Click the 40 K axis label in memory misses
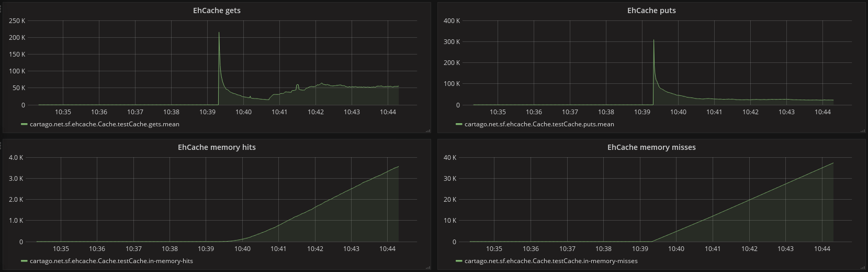Image resolution: width=868 pixels, height=272 pixels. 450,158
